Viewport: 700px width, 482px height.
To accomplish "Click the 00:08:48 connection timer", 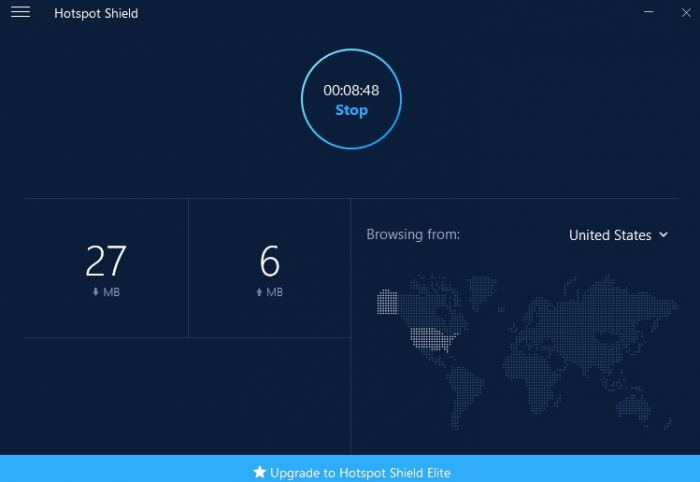I will click(x=351, y=90).
